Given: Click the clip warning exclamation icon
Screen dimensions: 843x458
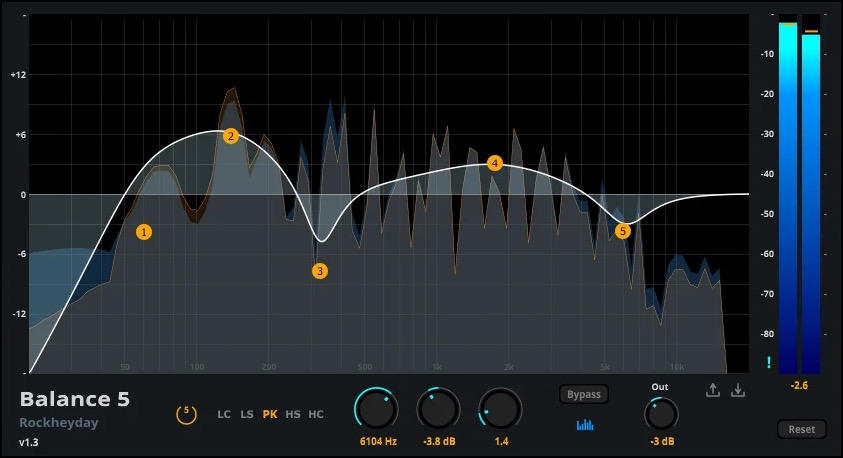Looking at the screenshot, I should pyautogui.click(x=769, y=362).
